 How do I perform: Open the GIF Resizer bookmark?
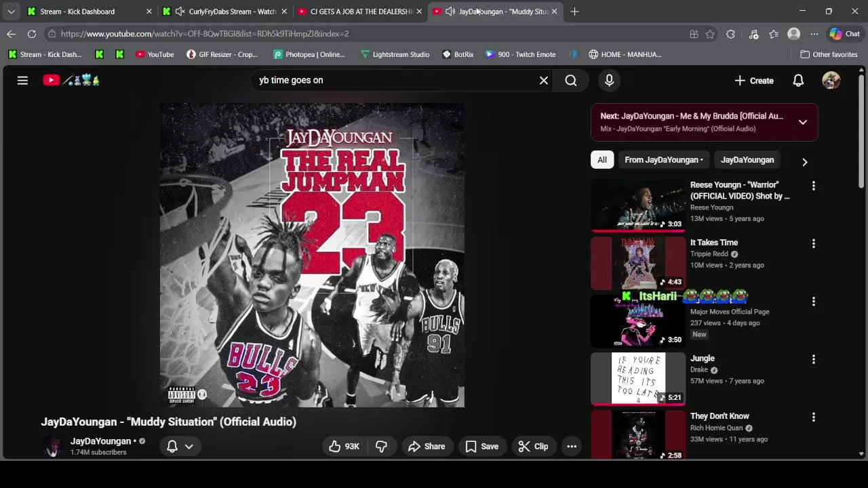222,54
